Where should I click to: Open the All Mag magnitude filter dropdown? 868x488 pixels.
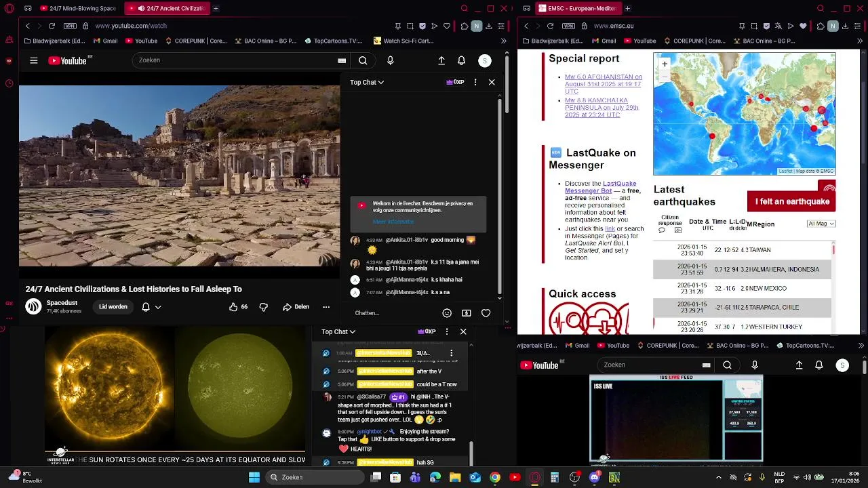point(821,224)
